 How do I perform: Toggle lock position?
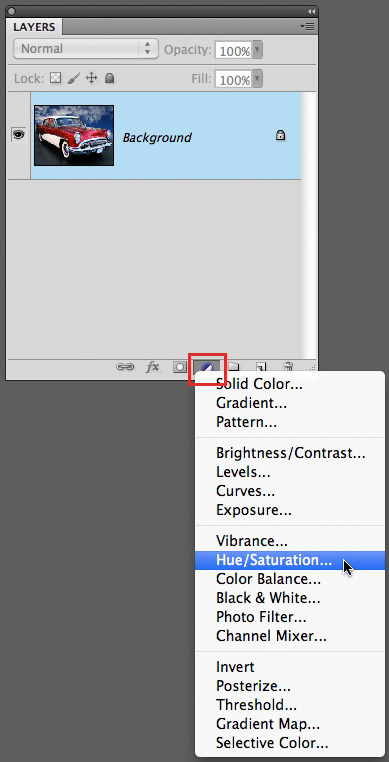tap(91, 78)
